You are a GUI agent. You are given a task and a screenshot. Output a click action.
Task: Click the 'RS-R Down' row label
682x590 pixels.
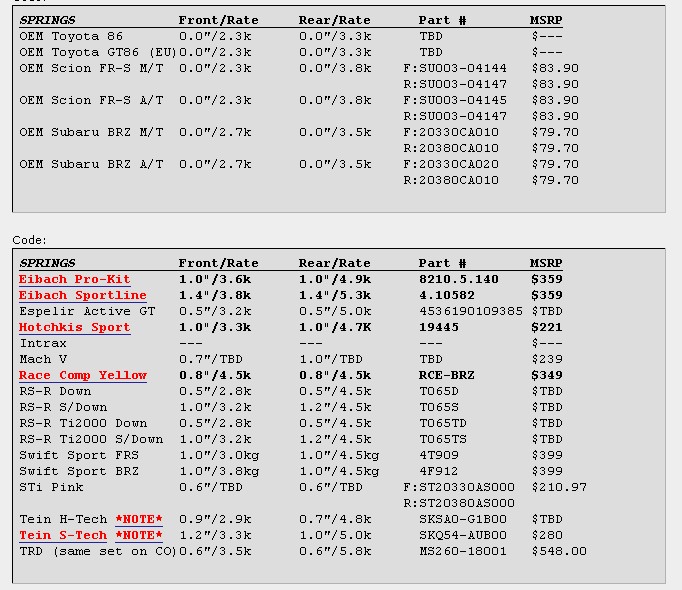[55, 392]
